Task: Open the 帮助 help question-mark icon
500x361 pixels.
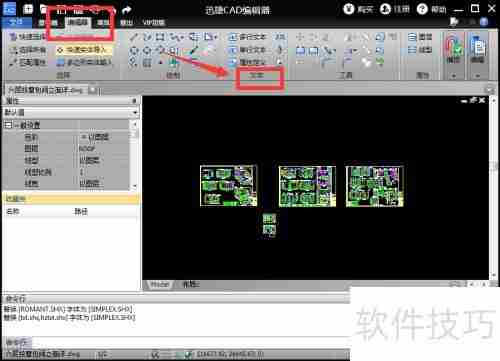Action: (422, 9)
